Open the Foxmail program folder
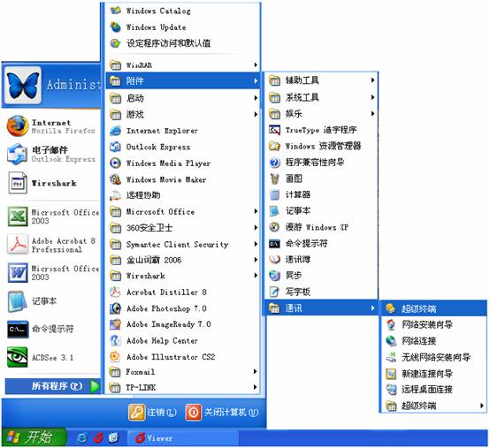 183,371
